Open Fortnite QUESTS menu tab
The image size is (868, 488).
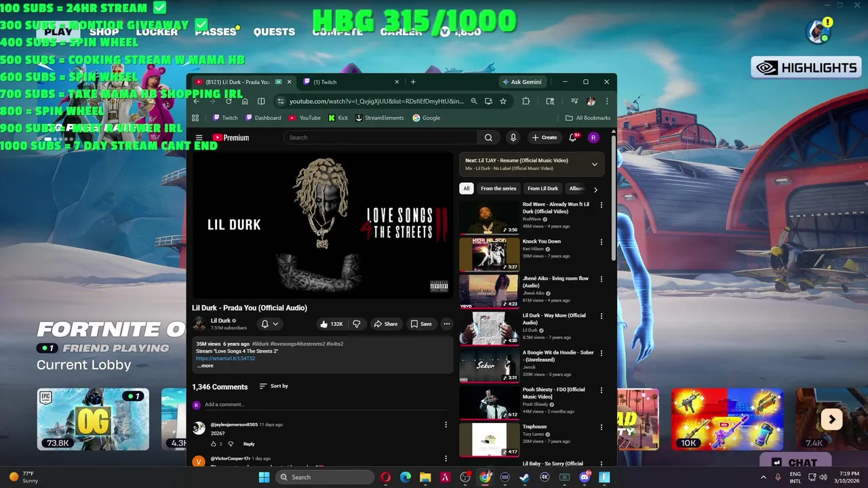click(x=274, y=32)
